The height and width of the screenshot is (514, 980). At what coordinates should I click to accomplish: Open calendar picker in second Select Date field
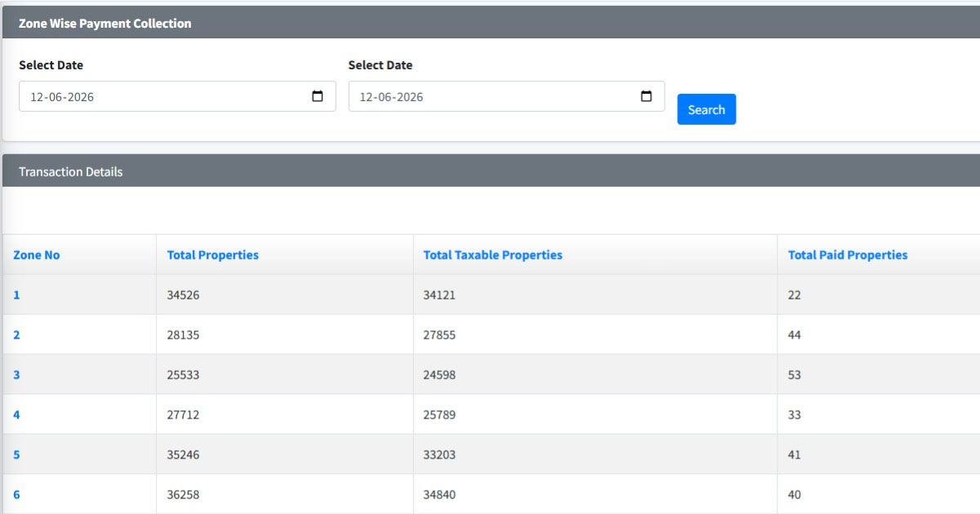(647, 96)
